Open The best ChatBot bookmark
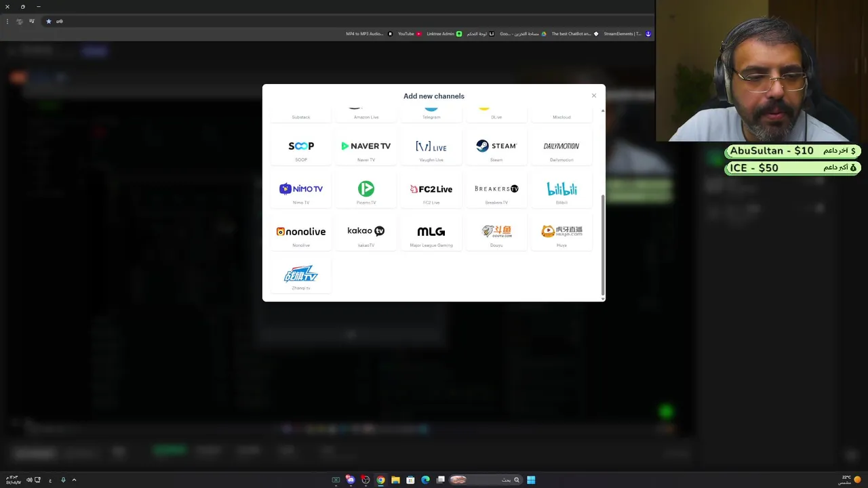868x488 pixels. tap(575, 34)
